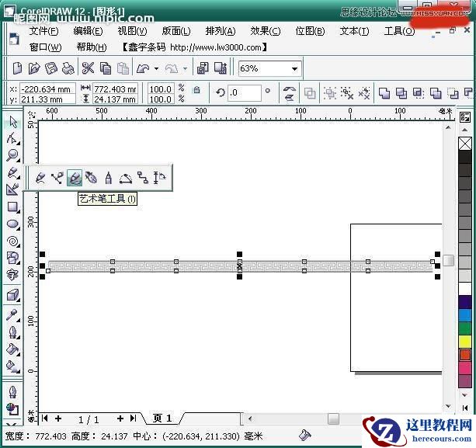The height and width of the screenshot is (448, 476).
Task: Select the Spiral tool
Action: (x=13, y=241)
